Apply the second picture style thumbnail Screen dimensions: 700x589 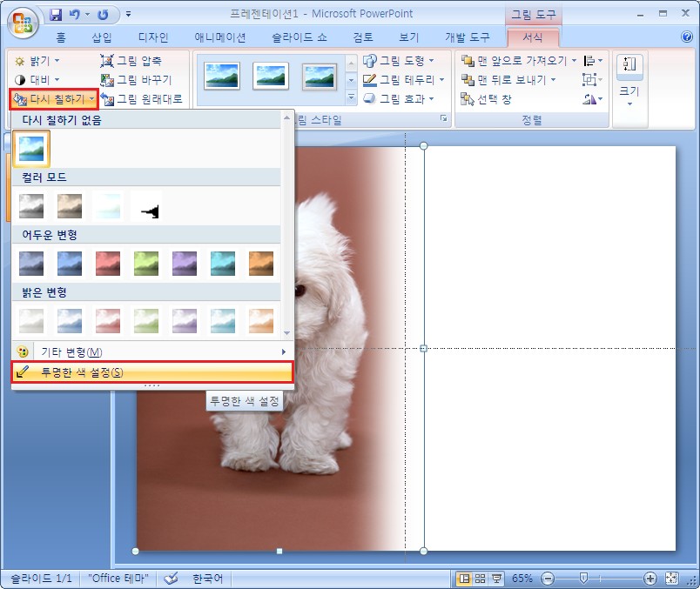click(x=271, y=76)
